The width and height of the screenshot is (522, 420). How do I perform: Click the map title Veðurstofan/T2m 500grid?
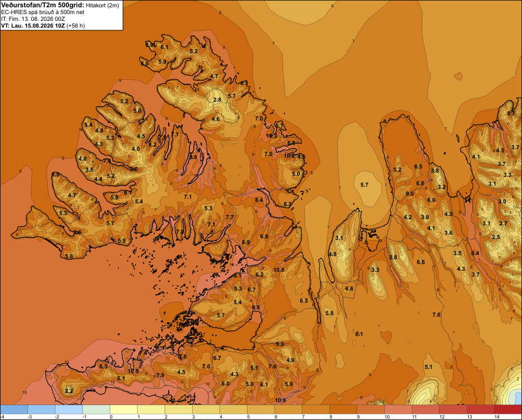(43, 5)
